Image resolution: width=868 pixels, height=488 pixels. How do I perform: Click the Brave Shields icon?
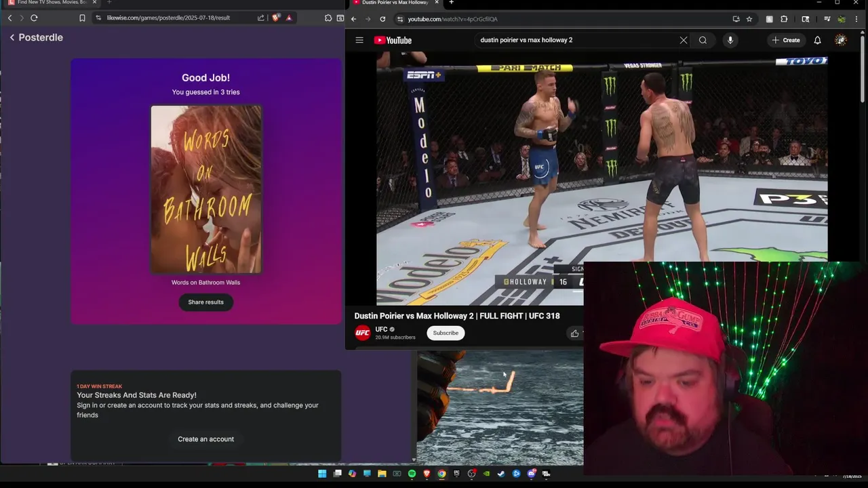click(276, 18)
